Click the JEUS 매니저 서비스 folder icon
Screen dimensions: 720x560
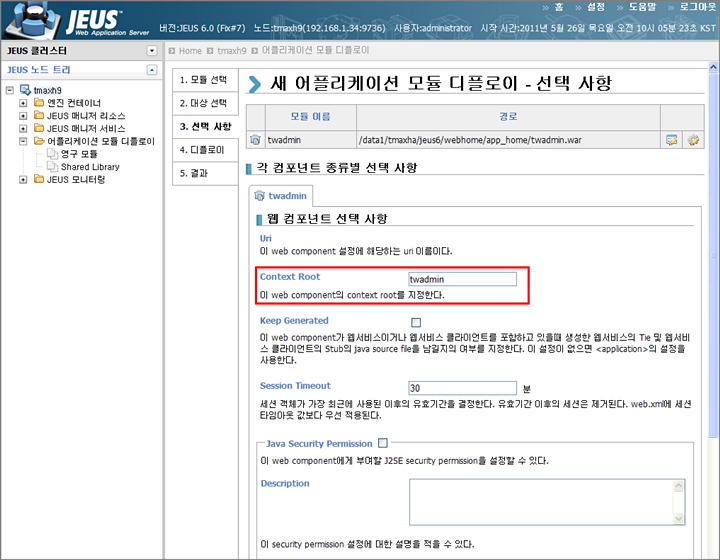pos(39,128)
